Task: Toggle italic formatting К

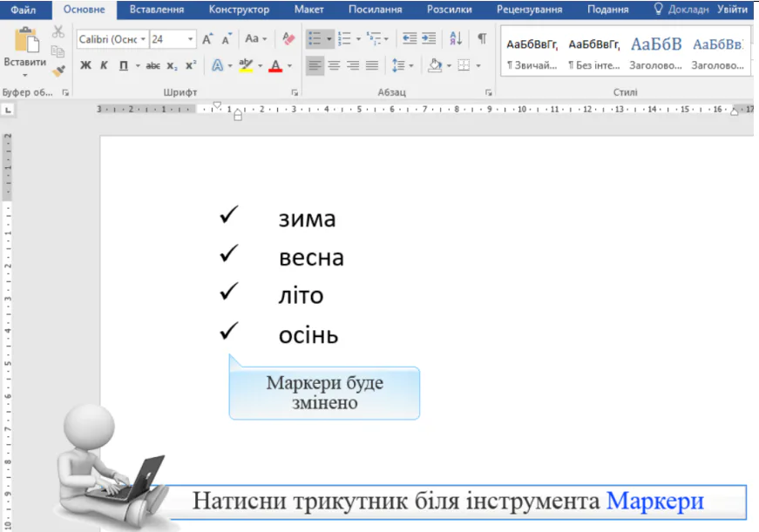Action: (104, 65)
